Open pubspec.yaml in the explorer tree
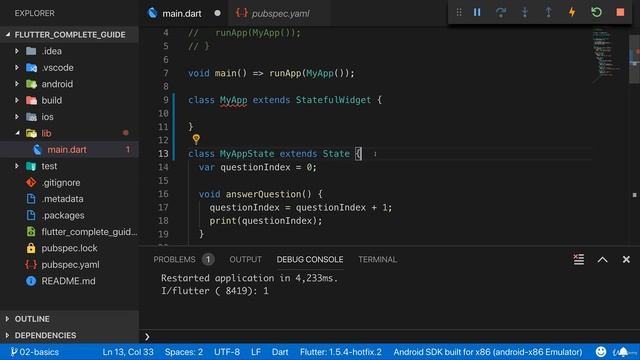This screenshot has height=360, width=640. click(70, 264)
